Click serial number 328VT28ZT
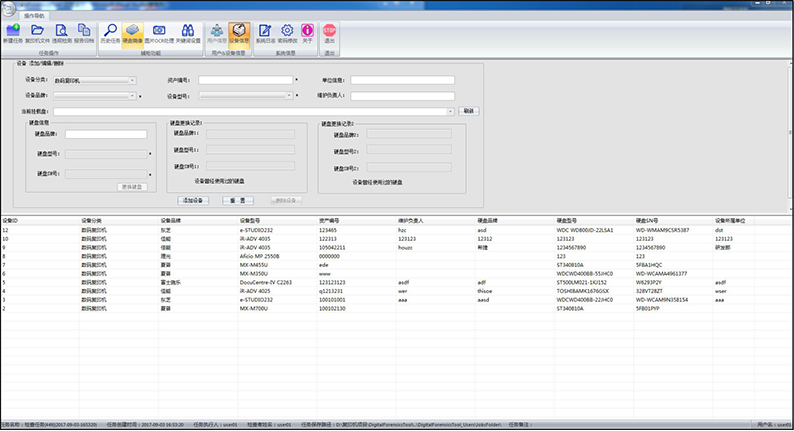Viewport: 794px width, 431px height. [x=649, y=291]
